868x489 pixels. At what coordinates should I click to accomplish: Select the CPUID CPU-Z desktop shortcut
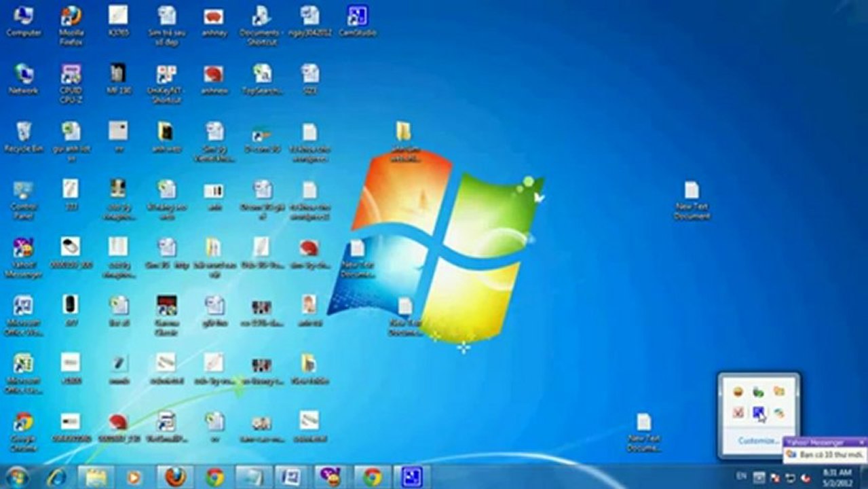[x=71, y=83]
